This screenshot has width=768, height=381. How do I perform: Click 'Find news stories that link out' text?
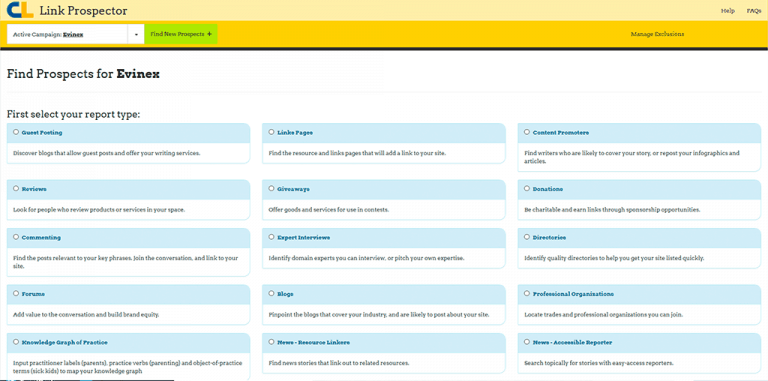[x=339, y=363]
